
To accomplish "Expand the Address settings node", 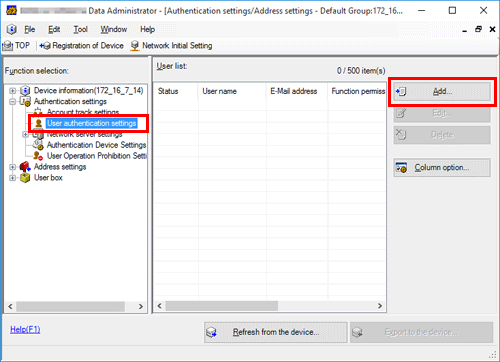I will point(12,167).
